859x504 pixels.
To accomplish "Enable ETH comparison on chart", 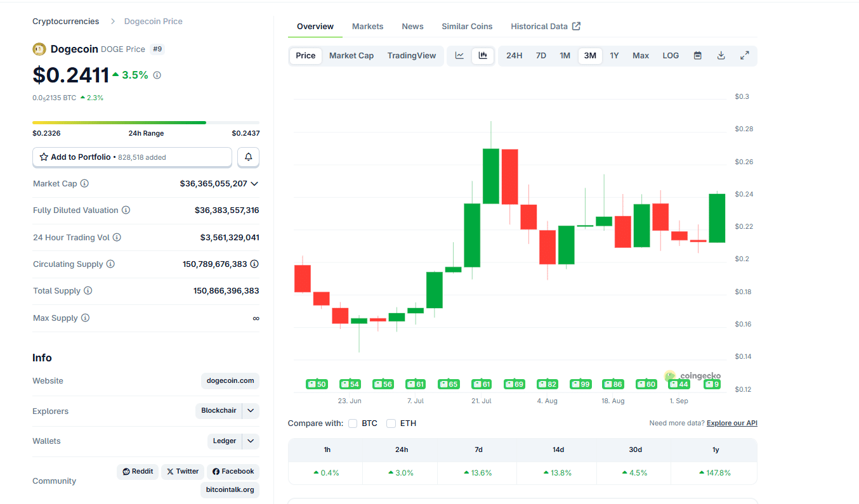I will [391, 423].
